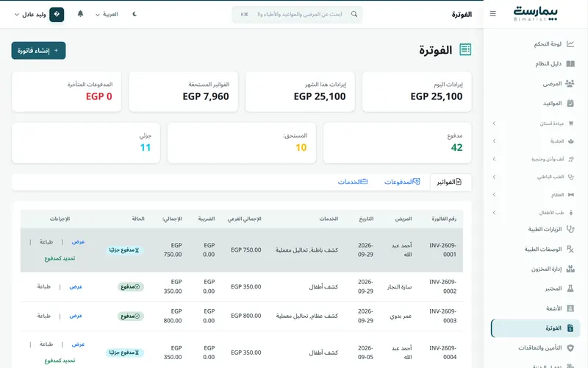Click the partially paid badge for INV-2609-0001
This screenshot has width=588, height=368.
124,250
